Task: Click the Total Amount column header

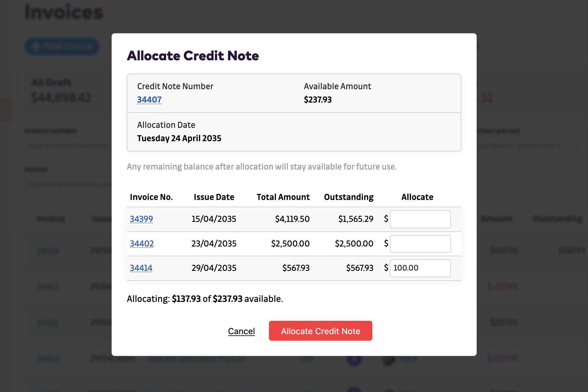Action: click(x=283, y=197)
